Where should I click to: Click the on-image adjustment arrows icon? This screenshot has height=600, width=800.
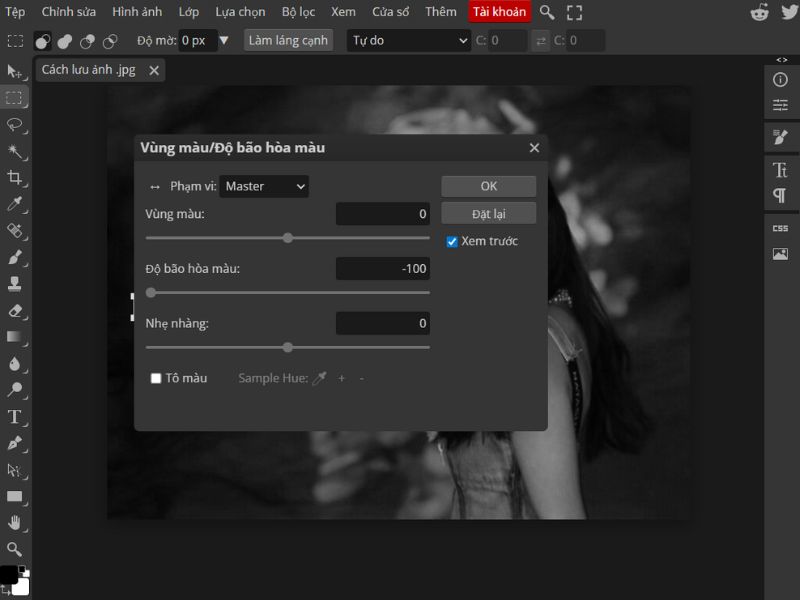coord(155,187)
